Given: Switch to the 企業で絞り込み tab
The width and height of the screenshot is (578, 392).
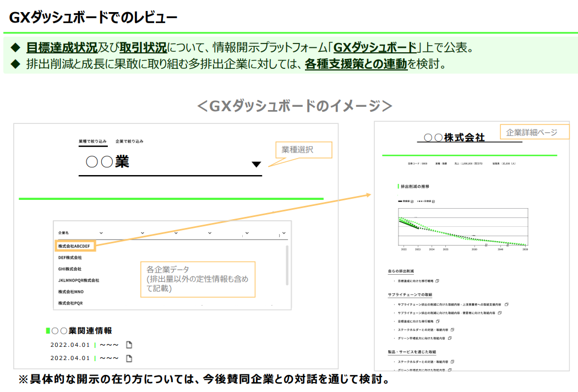Looking at the screenshot, I should (x=129, y=141).
